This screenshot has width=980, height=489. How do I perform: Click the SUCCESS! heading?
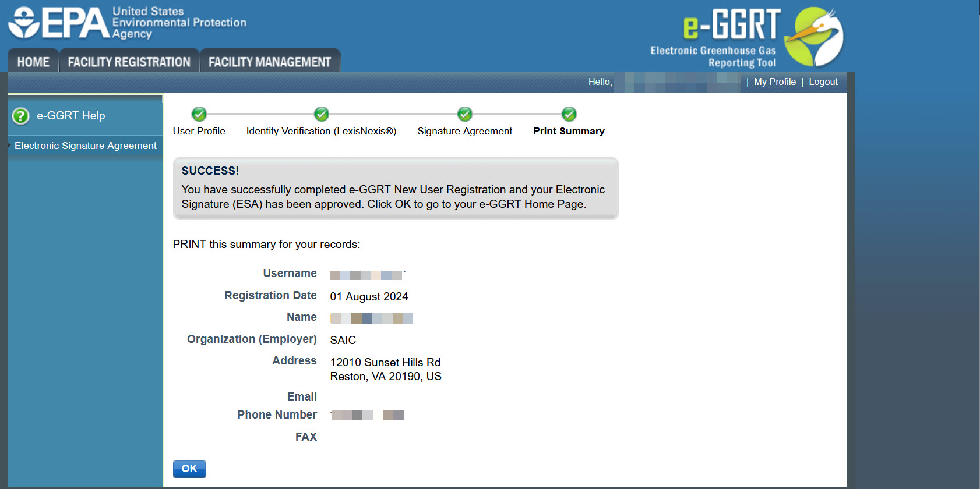coord(210,171)
